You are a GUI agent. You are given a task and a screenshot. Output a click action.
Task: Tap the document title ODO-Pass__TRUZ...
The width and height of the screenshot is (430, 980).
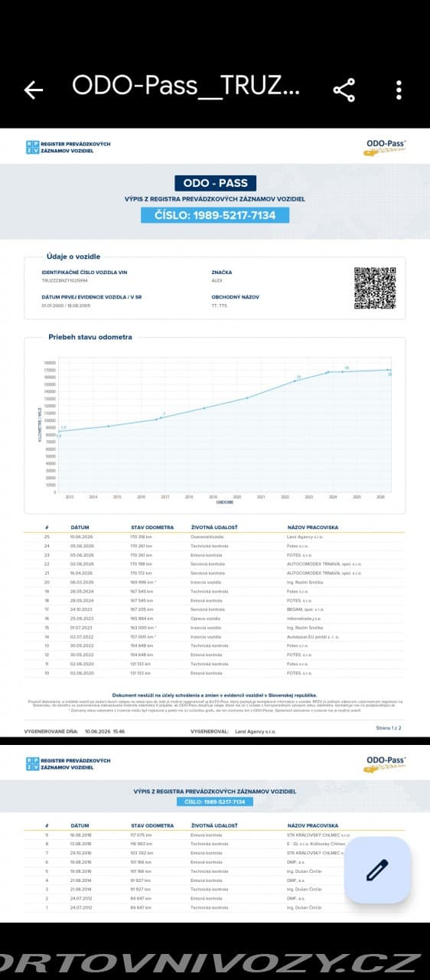pos(186,87)
